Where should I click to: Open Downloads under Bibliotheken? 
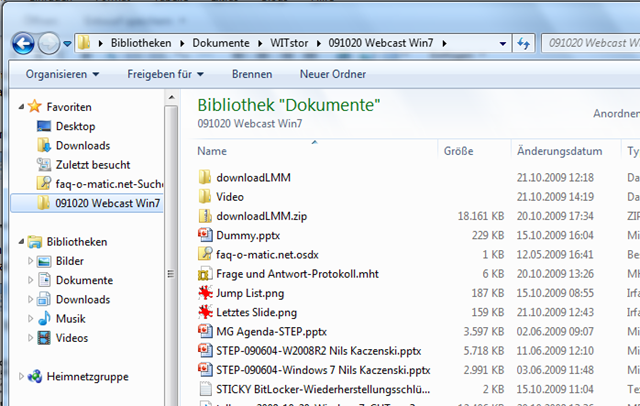coord(83,300)
